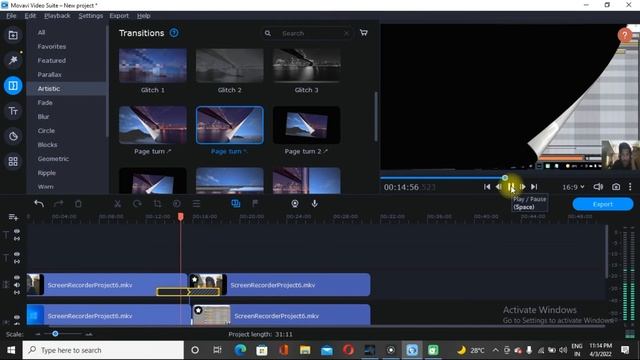Click the Undo arrow in timeline toolbar

pyautogui.click(x=39, y=203)
